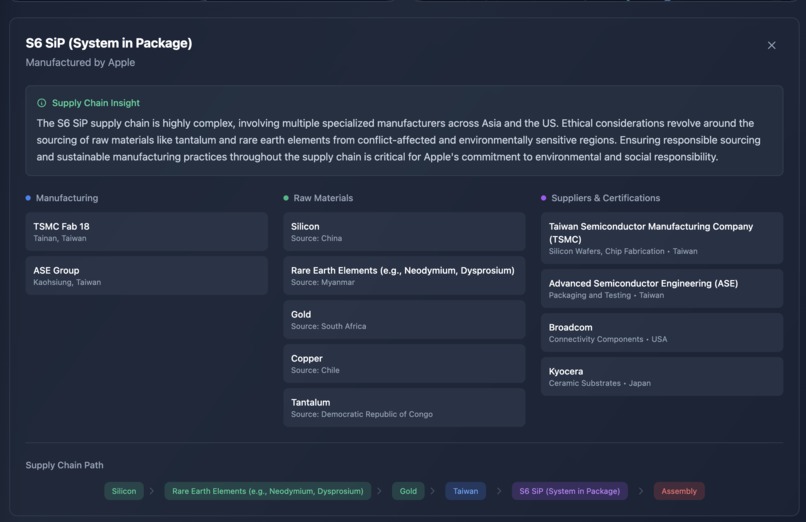
Task: Open the Rare Earth Elements raw material card
Action: [404, 276]
